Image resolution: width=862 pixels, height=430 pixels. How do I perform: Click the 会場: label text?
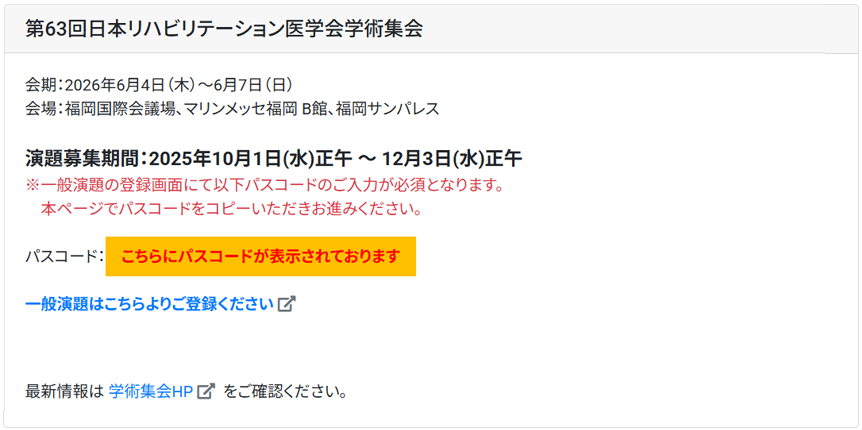point(45,108)
